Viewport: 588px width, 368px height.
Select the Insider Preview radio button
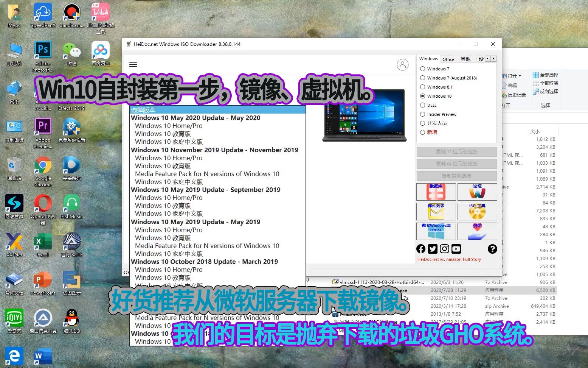pyautogui.click(x=423, y=114)
